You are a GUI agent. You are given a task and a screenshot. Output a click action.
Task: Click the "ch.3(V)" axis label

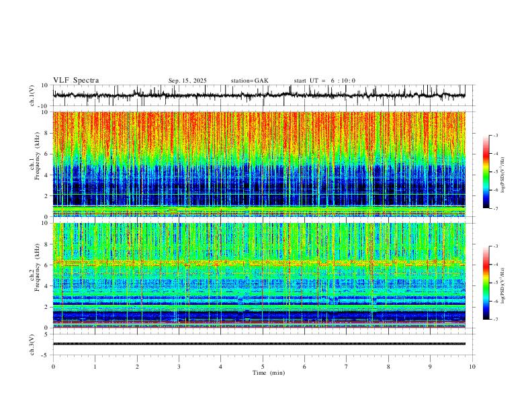[32, 345]
